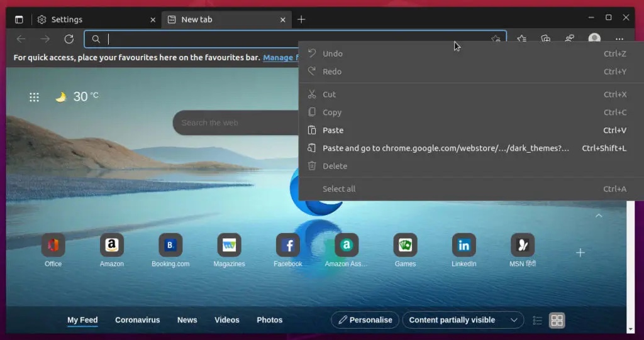Expand the Content partially visible dropdown
The image size is (644, 340).
point(463,320)
